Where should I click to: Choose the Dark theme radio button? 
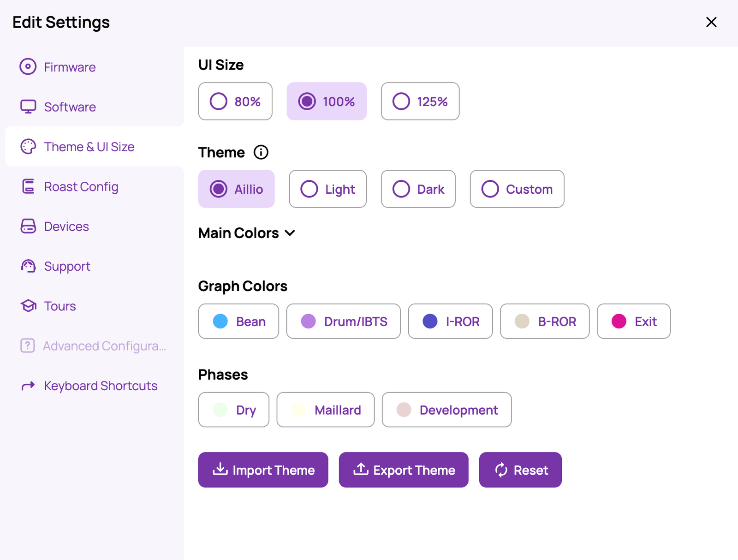click(x=418, y=189)
